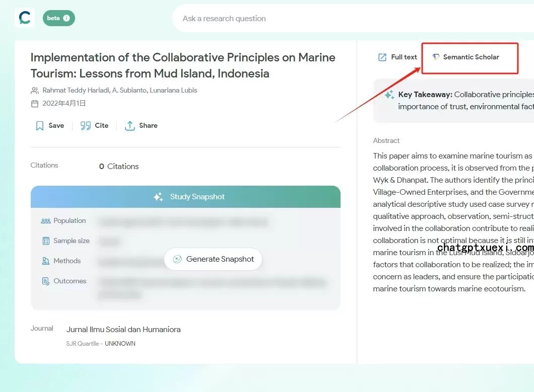534x392 pixels.
Task: Click the Generate Snapshot button
Action: (x=213, y=259)
